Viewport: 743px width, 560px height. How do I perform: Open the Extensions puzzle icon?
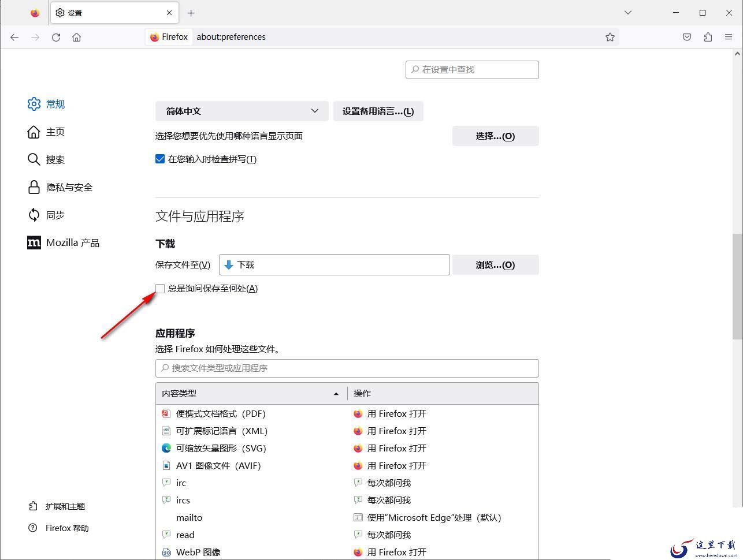(708, 37)
